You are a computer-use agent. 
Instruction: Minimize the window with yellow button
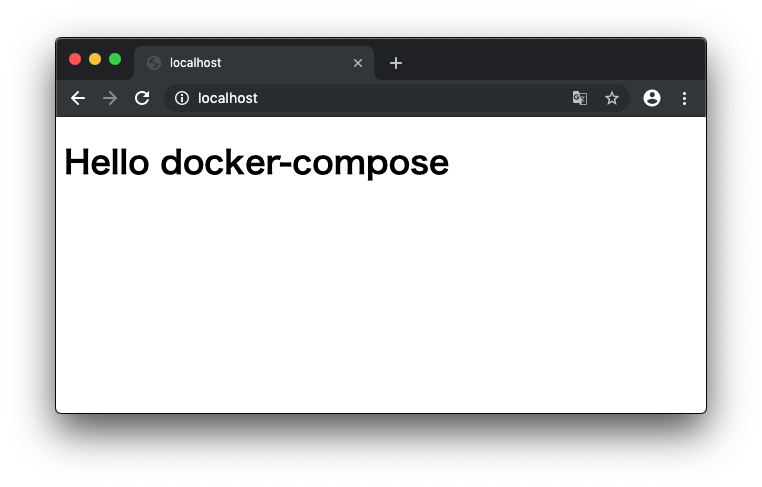coord(95,59)
